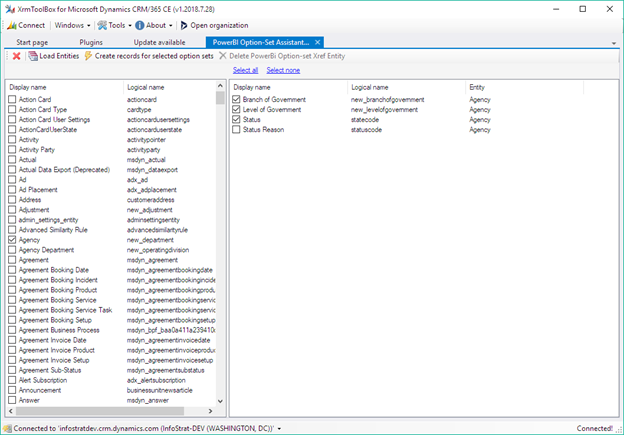Select the new_branchofgovernment logical name cell
The height and width of the screenshot is (435, 624).
tap(387, 99)
